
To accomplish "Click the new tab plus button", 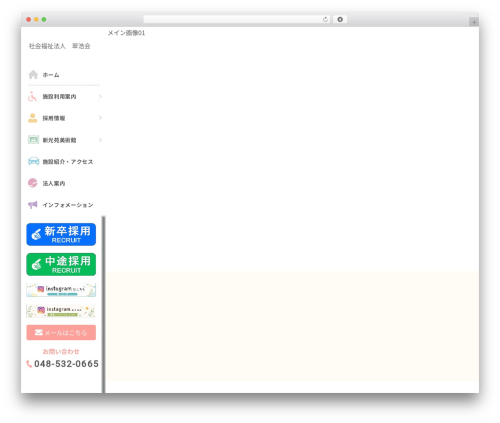I will [x=474, y=22].
